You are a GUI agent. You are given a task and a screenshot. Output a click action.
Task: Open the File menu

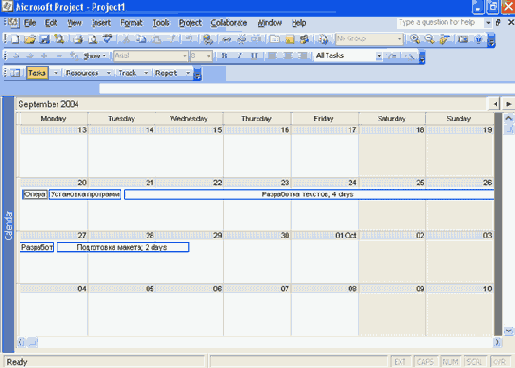[x=30, y=23]
